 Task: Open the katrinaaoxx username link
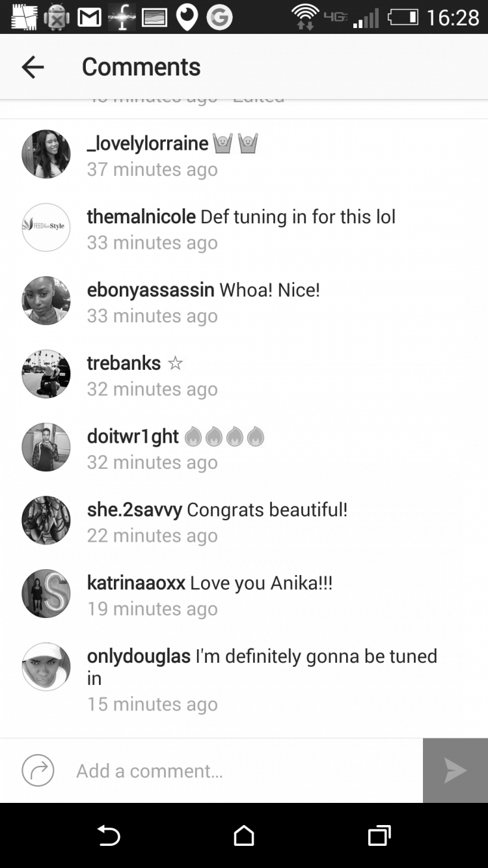click(x=136, y=583)
